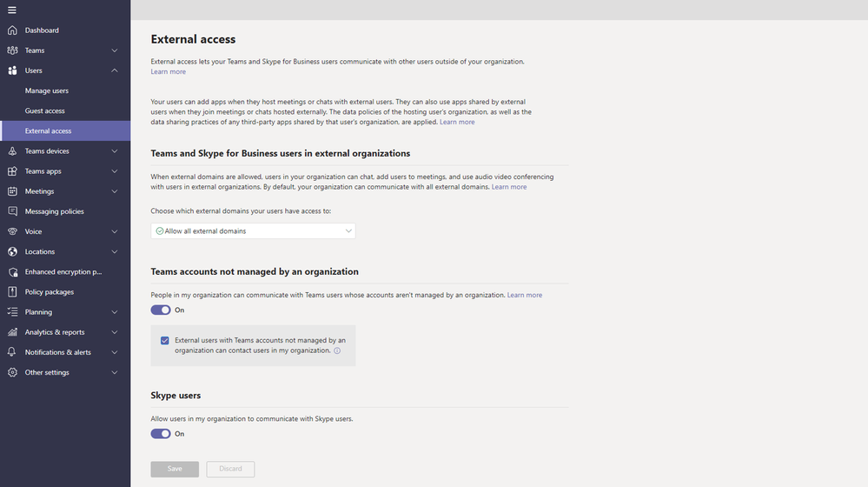Toggle off Skype users communication switch
The image size is (868, 487).
(x=161, y=434)
